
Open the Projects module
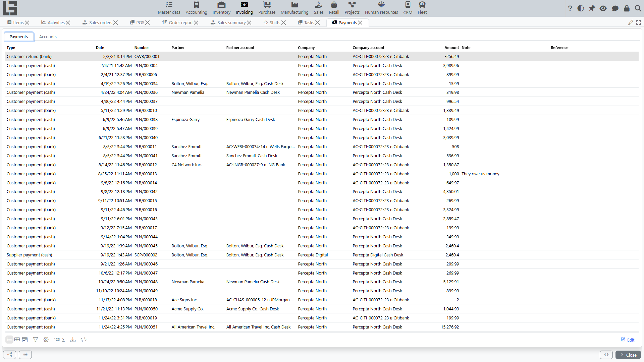click(352, 8)
